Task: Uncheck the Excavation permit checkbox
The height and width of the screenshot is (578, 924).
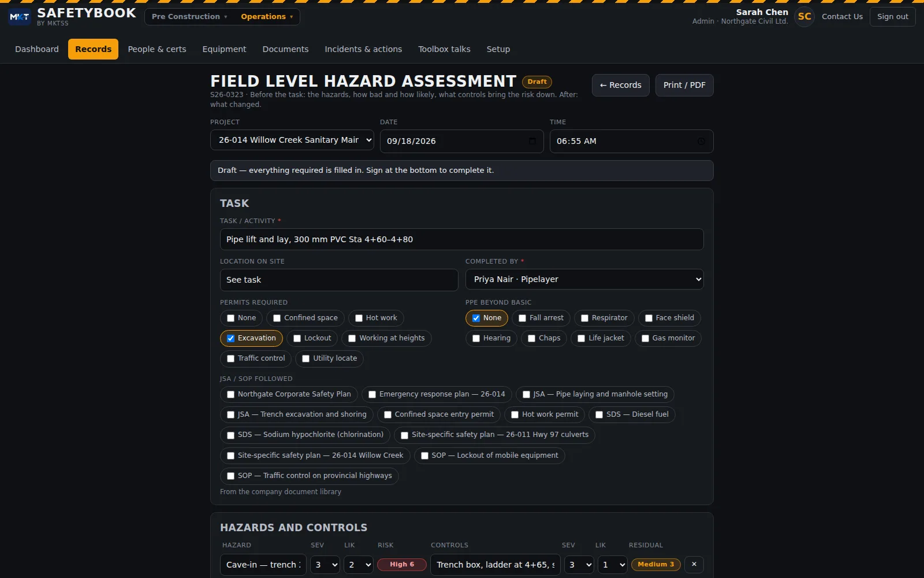Action: pos(231,338)
